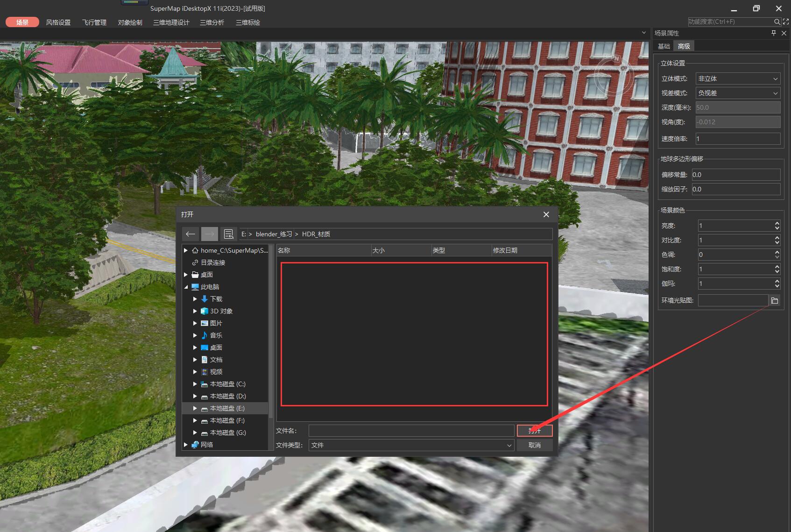Click the 取消 button in dialog

coord(535,445)
